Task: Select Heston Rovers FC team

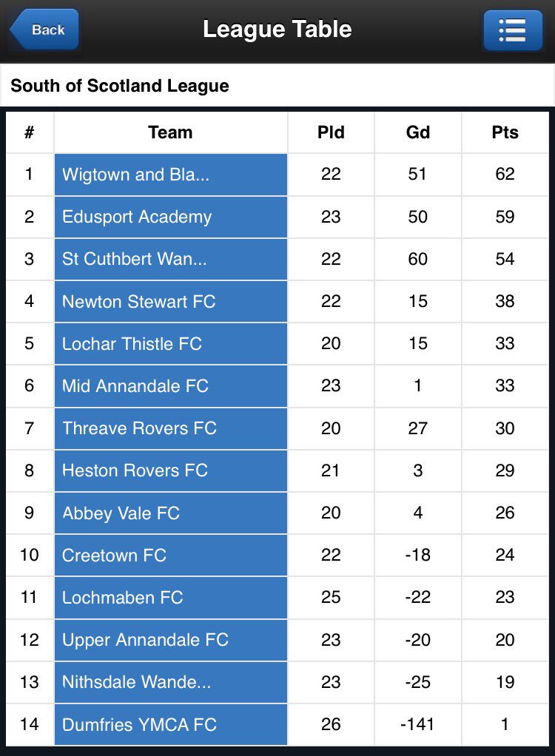Action: [171, 470]
